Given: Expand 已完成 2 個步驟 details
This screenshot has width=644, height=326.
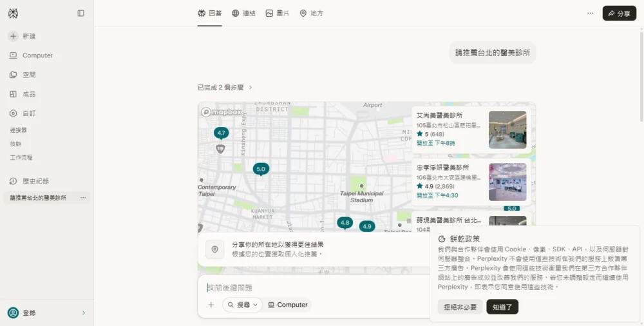Looking at the screenshot, I should point(225,88).
